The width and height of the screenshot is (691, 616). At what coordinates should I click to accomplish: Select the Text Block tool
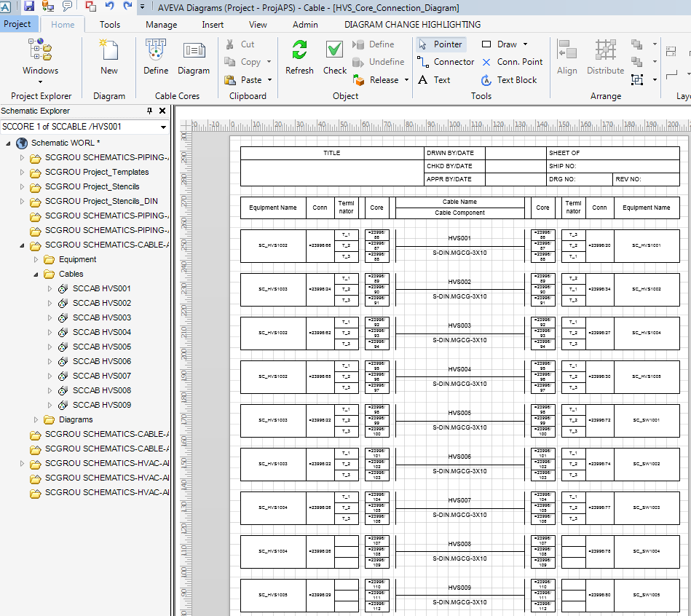point(509,80)
